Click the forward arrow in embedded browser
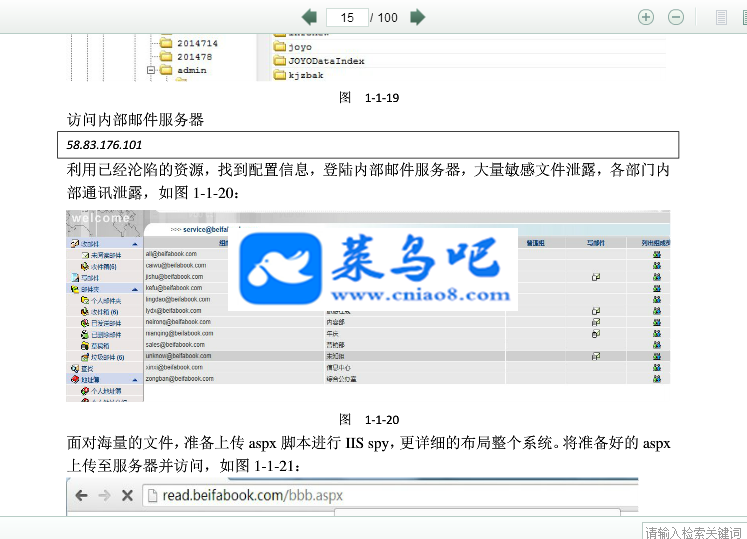This screenshot has width=747, height=539. coord(104,496)
